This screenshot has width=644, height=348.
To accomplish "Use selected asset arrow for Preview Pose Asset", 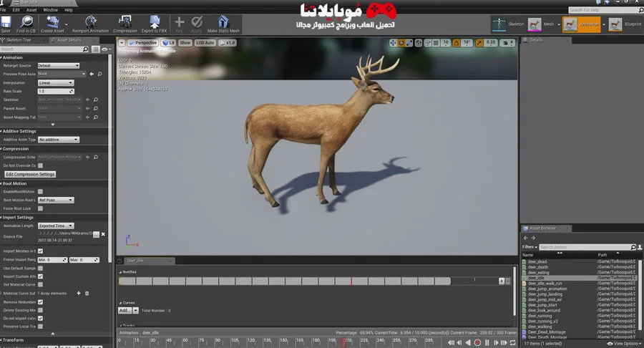I will (x=92, y=74).
